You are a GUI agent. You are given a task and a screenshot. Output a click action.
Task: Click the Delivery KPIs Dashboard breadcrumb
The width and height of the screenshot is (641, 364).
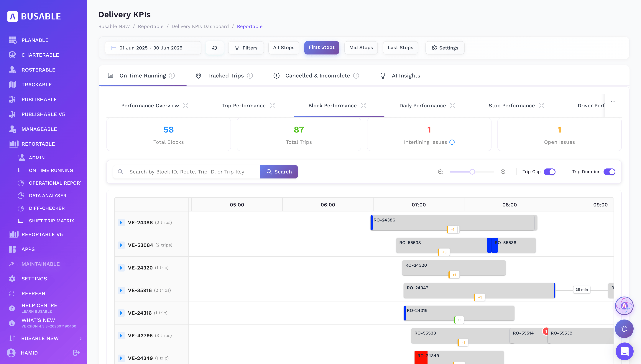pyautogui.click(x=200, y=27)
